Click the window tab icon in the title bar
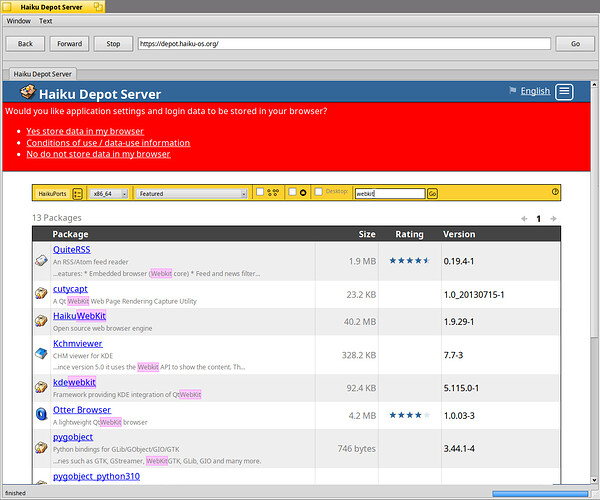 click(98, 7)
